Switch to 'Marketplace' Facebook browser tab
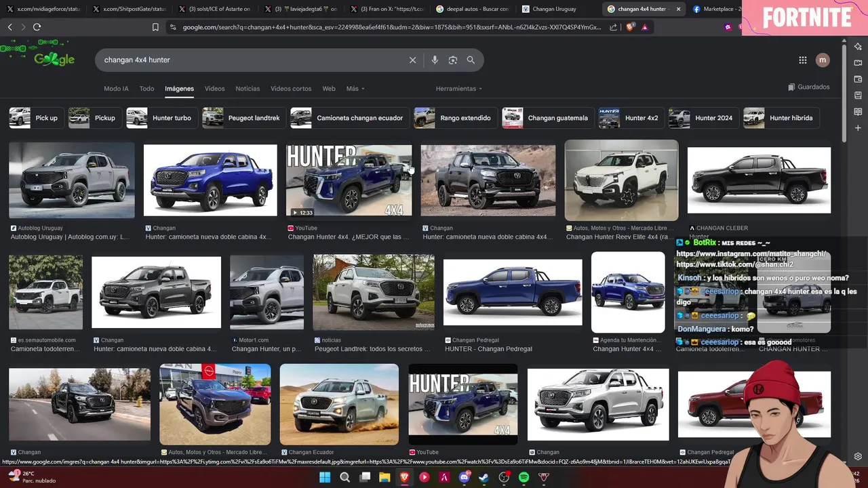 pos(715,9)
